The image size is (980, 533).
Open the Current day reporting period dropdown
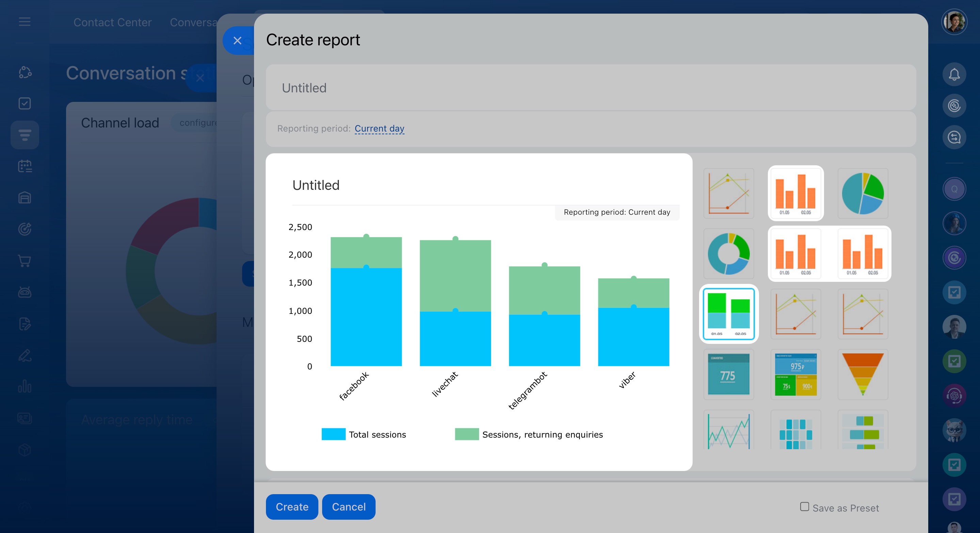(x=379, y=129)
